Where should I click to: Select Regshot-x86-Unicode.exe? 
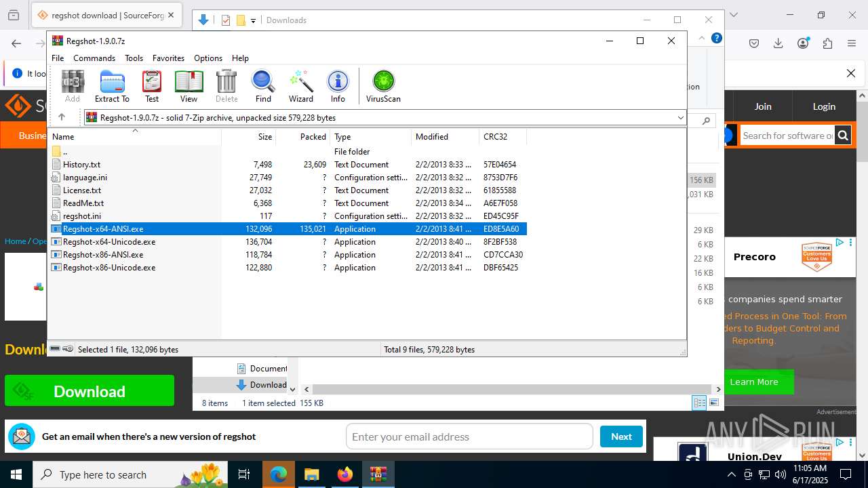(288, 268)
